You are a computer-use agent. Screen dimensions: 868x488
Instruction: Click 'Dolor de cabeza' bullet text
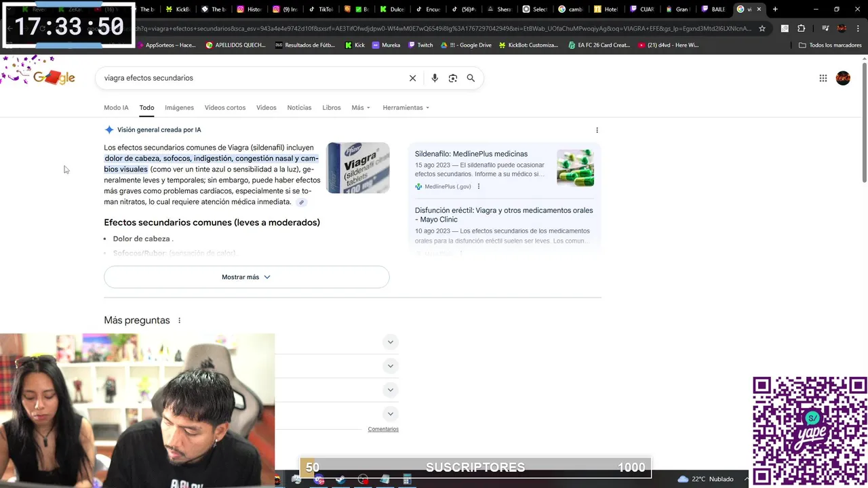(x=141, y=239)
